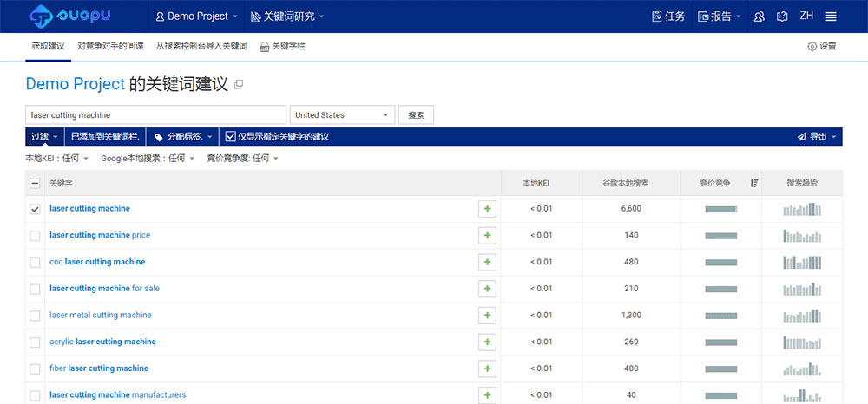
Task: Open the 从搜索控制台导入关键词 tab
Action: [201, 46]
